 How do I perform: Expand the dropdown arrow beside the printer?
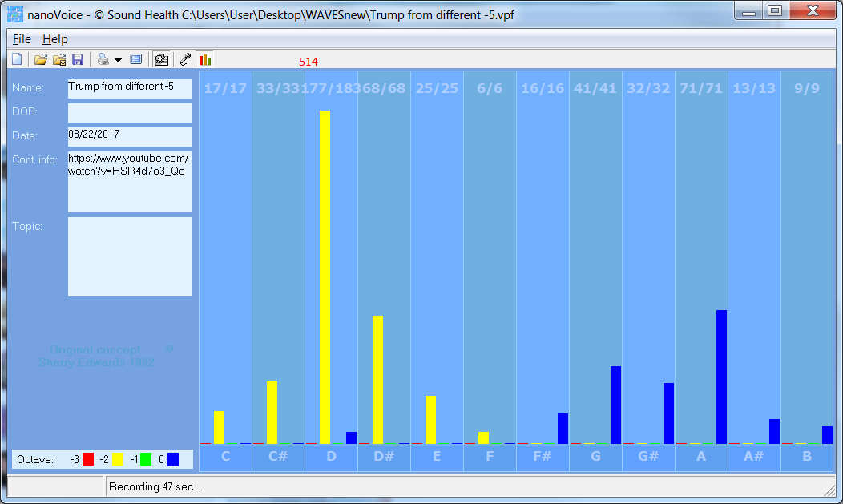pyautogui.click(x=118, y=60)
